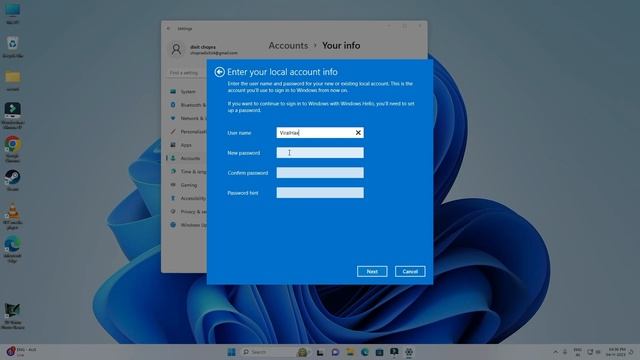Open Windows Update in Settings sidebar
This screenshot has width=640, height=360.
(186, 225)
